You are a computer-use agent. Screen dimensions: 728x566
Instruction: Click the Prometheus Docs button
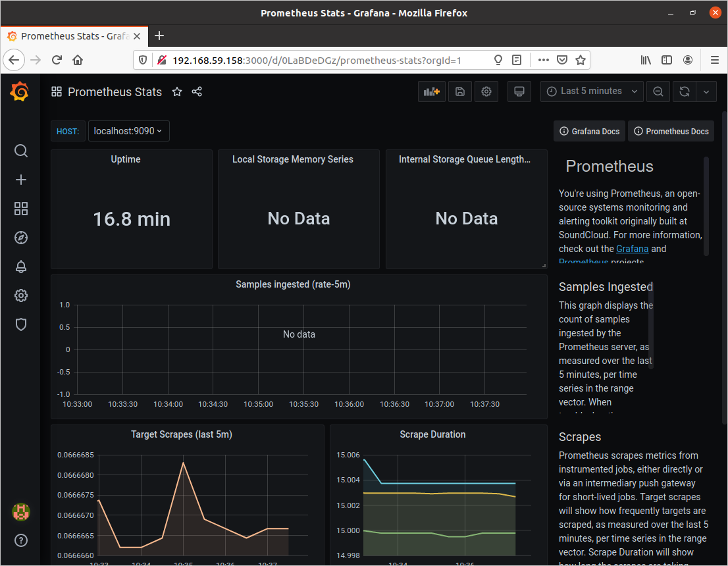[x=671, y=132]
